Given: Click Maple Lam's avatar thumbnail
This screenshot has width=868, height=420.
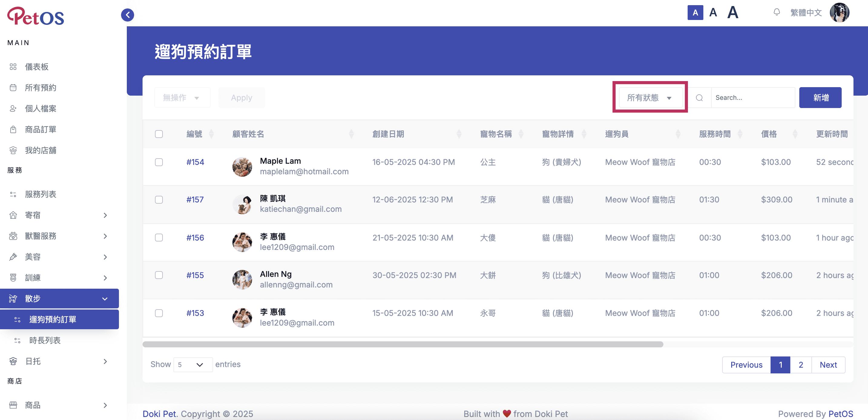Looking at the screenshot, I should point(242,167).
